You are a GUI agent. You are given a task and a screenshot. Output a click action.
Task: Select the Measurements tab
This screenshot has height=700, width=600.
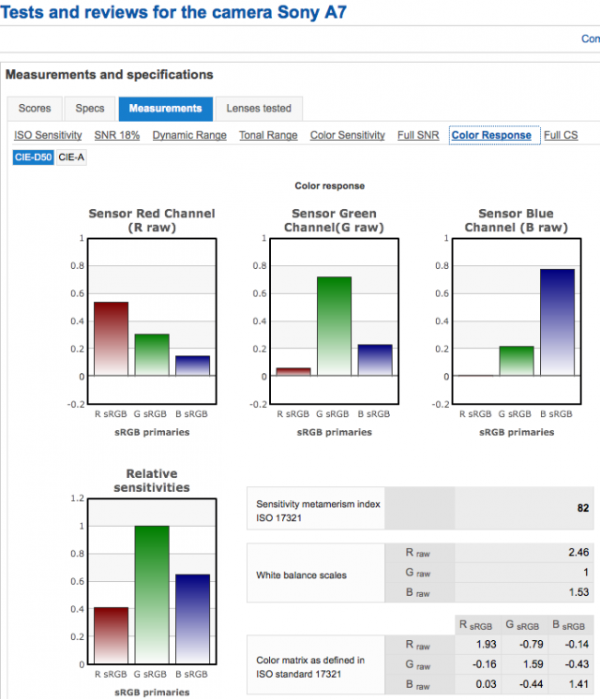(x=165, y=109)
